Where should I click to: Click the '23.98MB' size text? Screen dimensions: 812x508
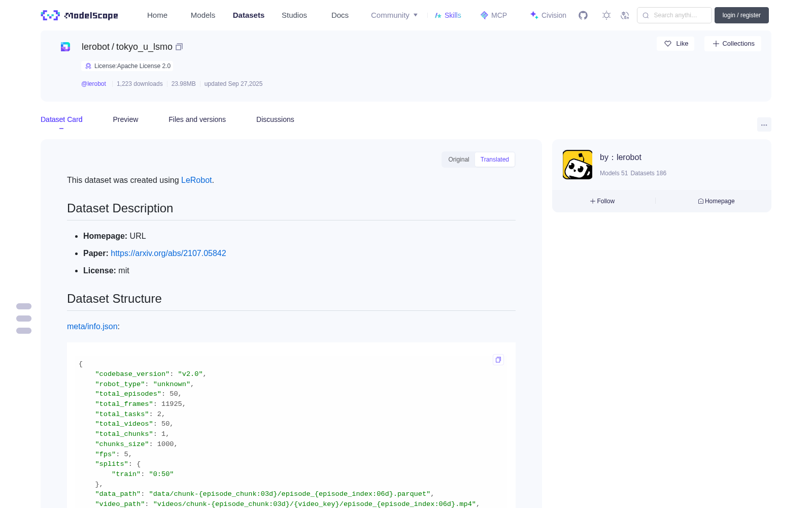tap(183, 84)
